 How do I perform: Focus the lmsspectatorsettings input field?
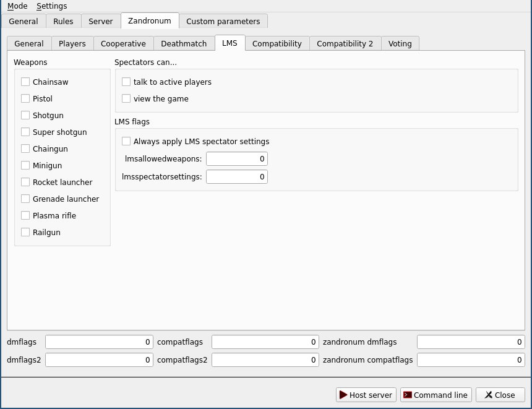[236, 177]
